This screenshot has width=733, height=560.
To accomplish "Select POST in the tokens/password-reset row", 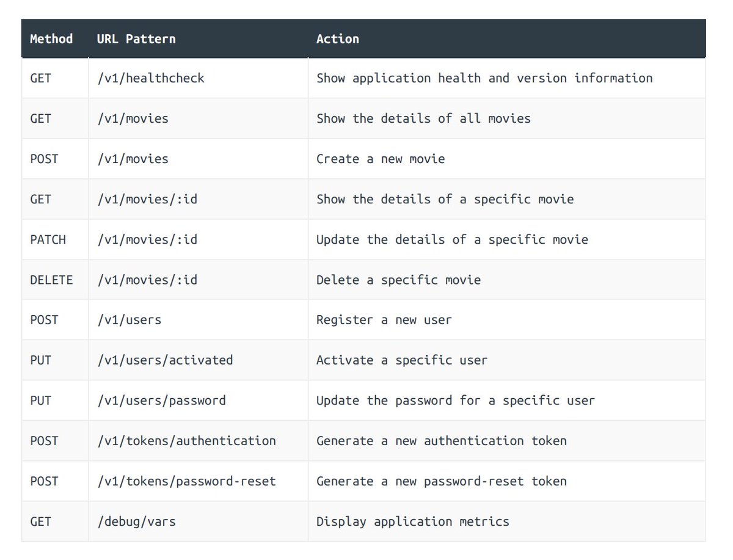I will (x=44, y=481).
